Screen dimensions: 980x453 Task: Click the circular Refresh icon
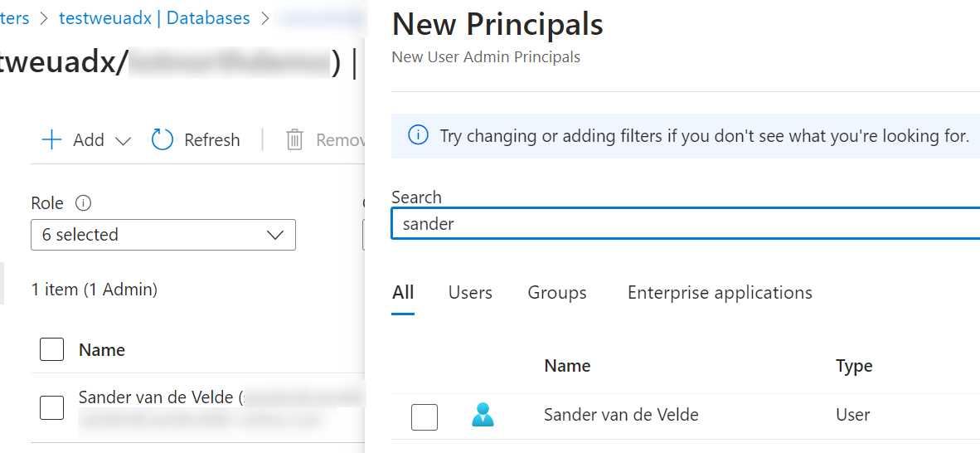pyautogui.click(x=163, y=139)
